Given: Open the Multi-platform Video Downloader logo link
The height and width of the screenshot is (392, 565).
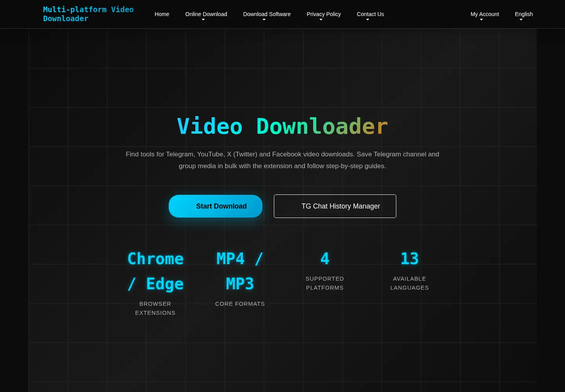Looking at the screenshot, I should (x=88, y=14).
